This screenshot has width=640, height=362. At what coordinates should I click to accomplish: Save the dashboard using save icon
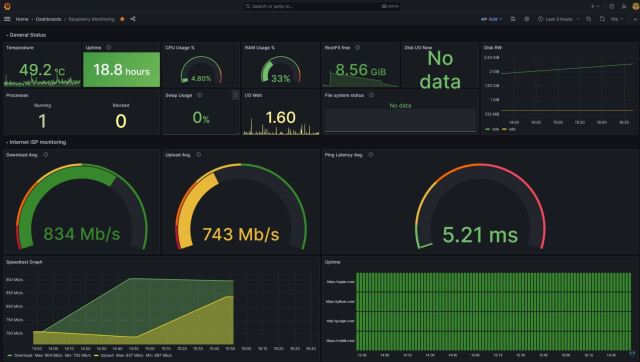pyautogui.click(x=513, y=19)
